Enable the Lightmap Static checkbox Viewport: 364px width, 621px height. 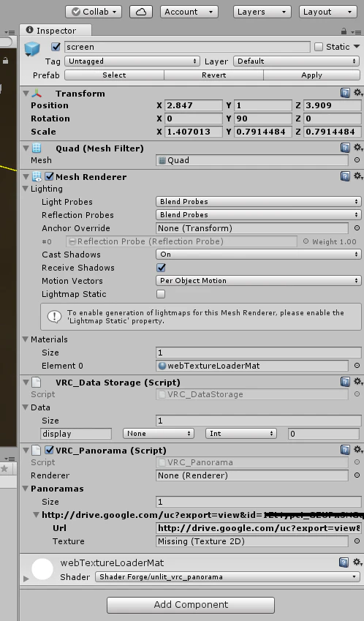click(x=161, y=294)
